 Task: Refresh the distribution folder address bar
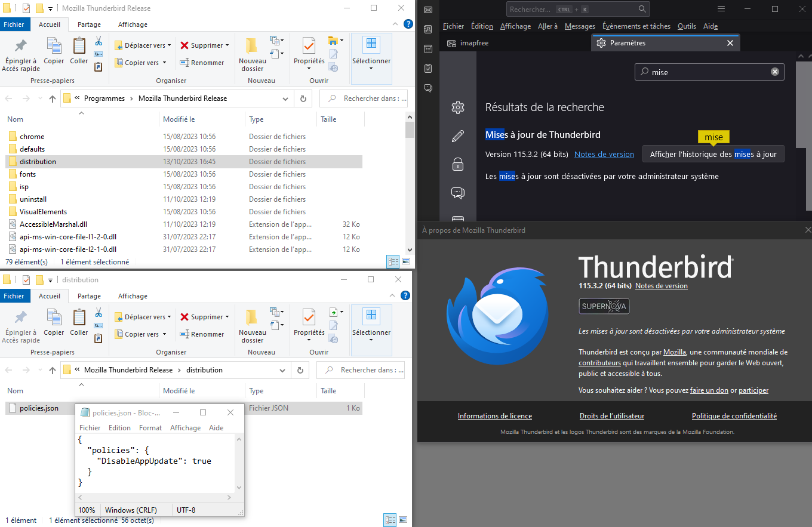tap(300, 370)
